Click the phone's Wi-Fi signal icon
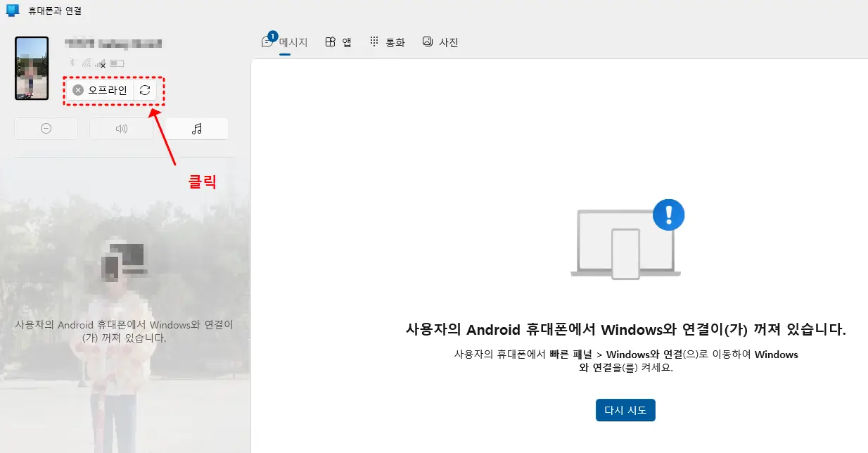 pos(87,62)
